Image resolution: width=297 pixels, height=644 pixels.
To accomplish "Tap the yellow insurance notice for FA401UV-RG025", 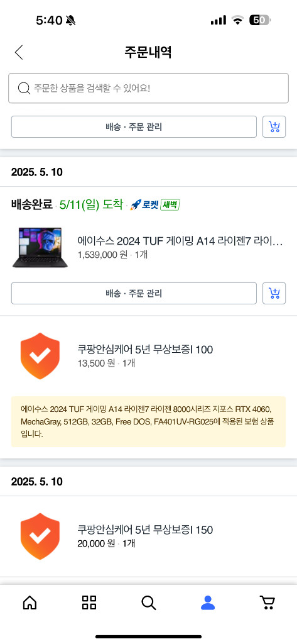I will (148, 421).
